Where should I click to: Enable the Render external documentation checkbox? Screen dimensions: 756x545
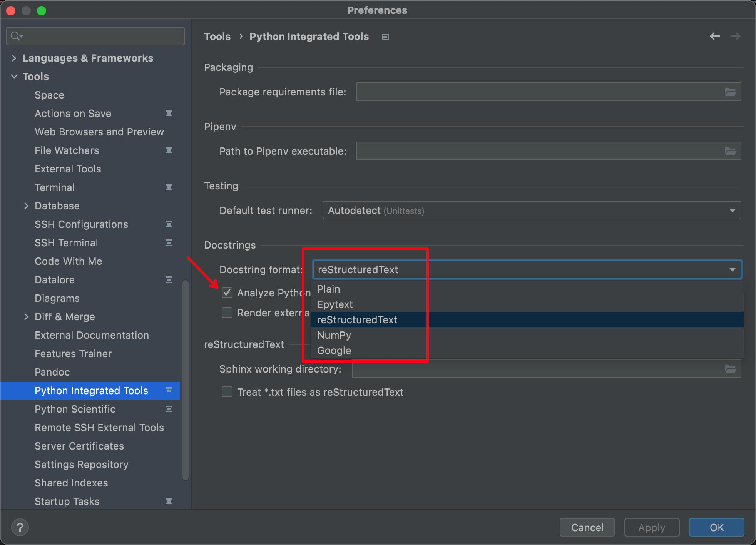click(227, 313)
